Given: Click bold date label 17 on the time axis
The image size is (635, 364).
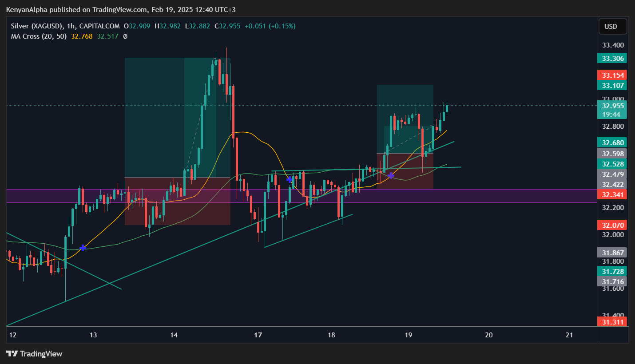Looking at the screenshot, I should 258,335.
